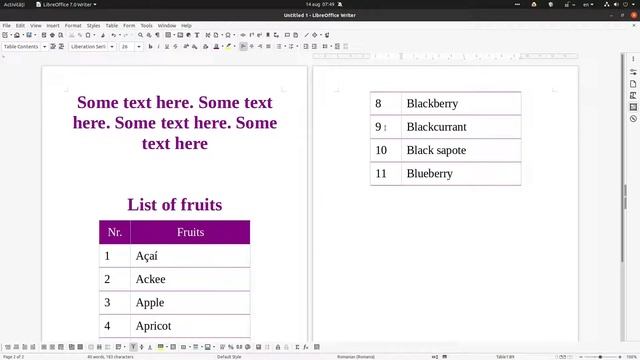
Task: Toggle Align Top in table toolbar
Action: click(133, 347)
